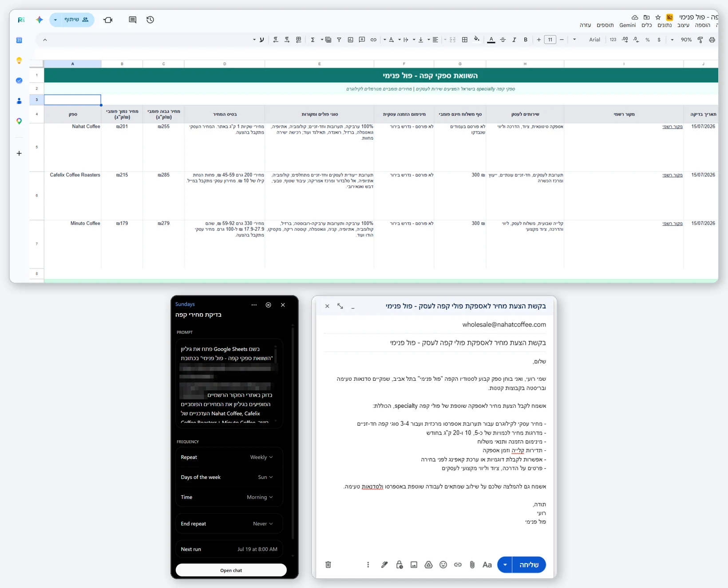Open the נתונים data menu

[x=665, y=25]
